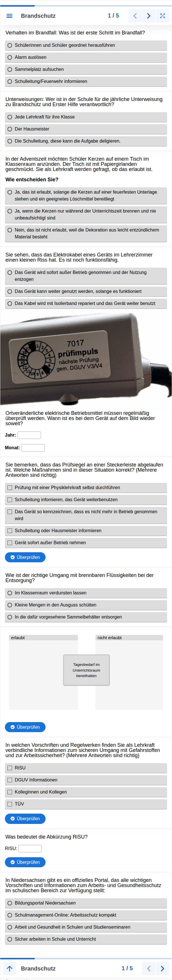The height and width of the screenshot is (980, 172).
Task: Click the RISU abbreviation text field
Action: 30,848
